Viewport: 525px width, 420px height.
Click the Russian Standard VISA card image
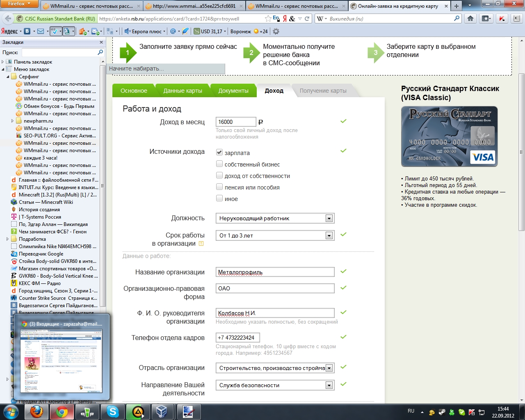pos(450,137)
